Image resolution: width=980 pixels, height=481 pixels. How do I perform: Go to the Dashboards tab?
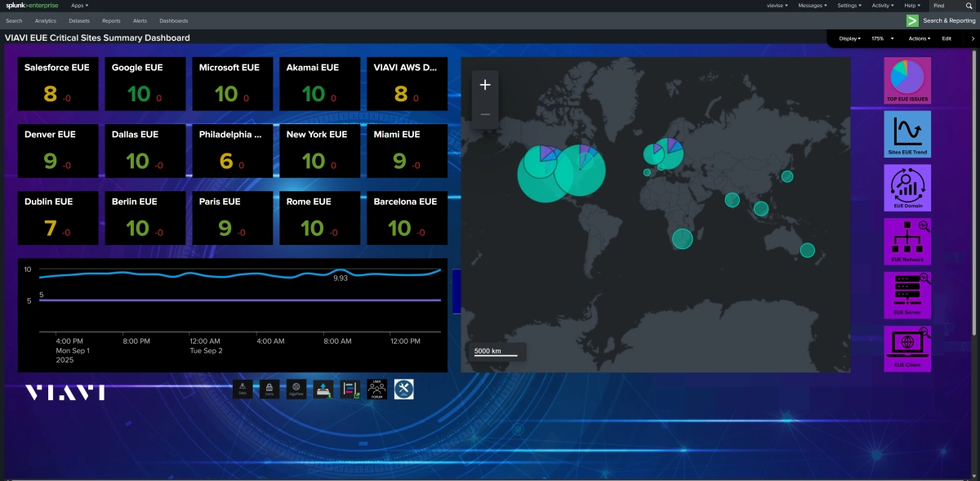pos(173,20)
